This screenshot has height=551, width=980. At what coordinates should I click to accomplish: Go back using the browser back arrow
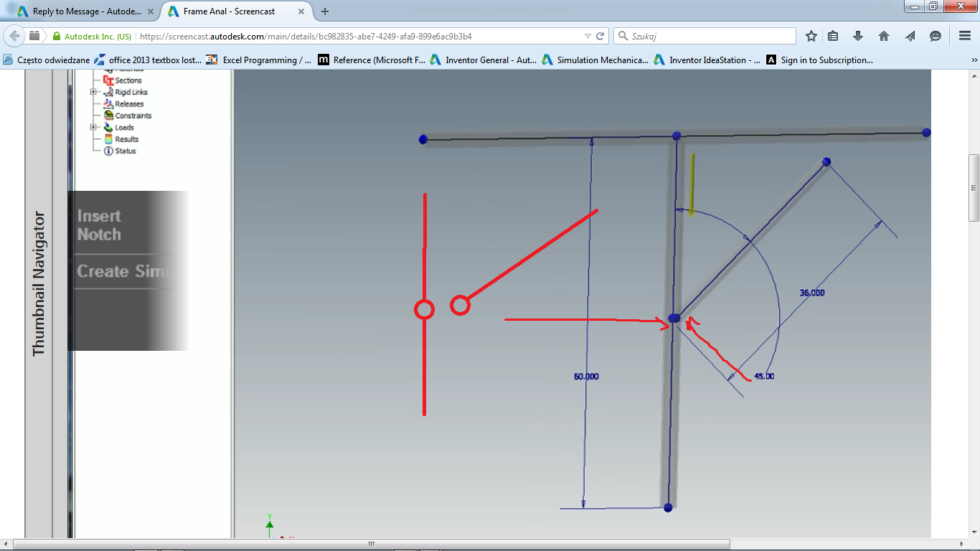[14, 36]
